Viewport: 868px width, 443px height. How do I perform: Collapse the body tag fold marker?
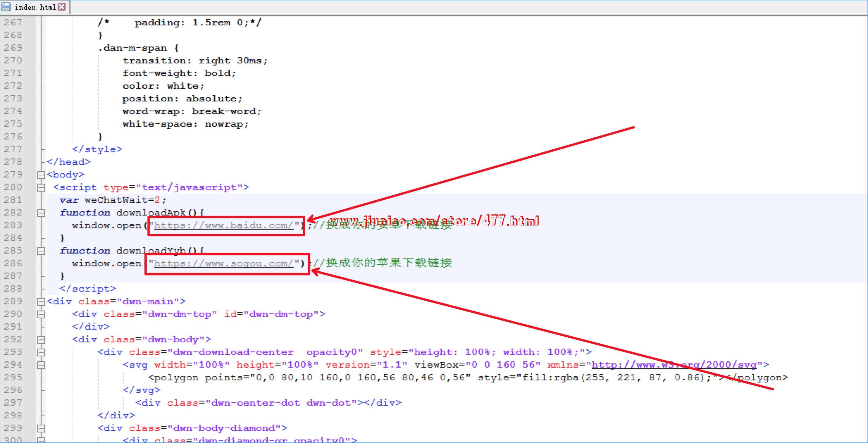[41, 175]
